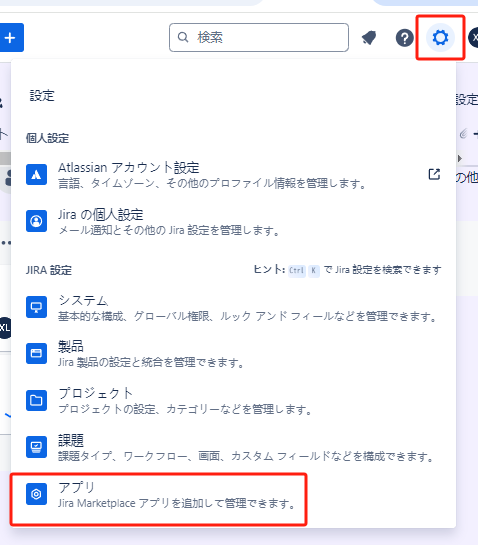Open 製品 settings entry

233,354
